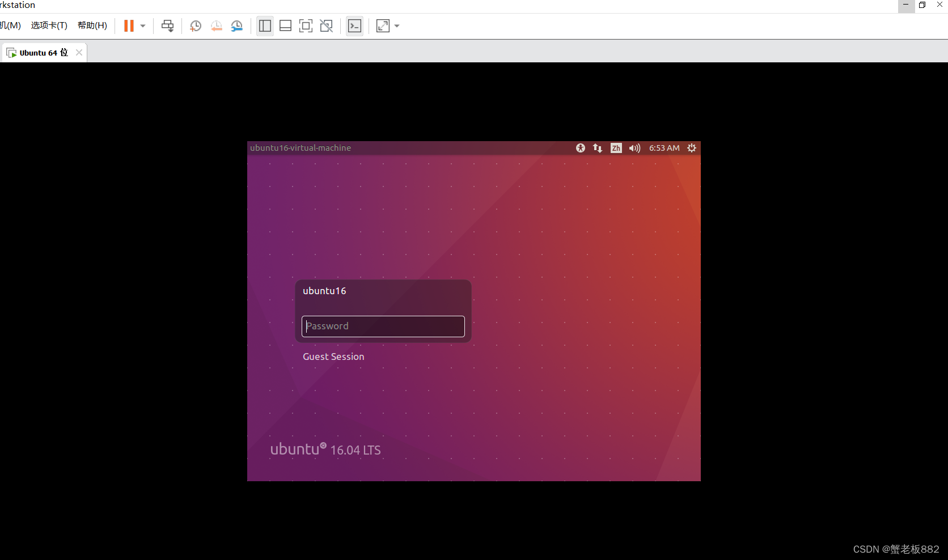This screenshot has width=948, height=560.
Task: Choose Guest Session login option
Action: [333, 357]
